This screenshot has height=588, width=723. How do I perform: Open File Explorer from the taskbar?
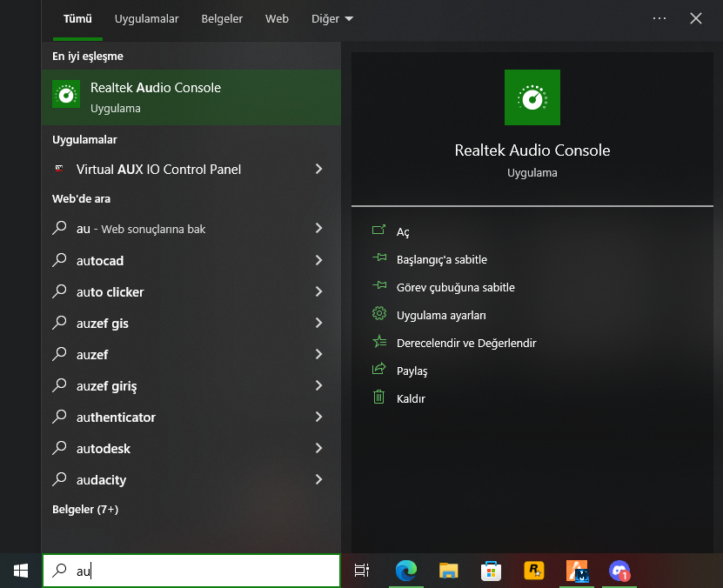[449, 571]
